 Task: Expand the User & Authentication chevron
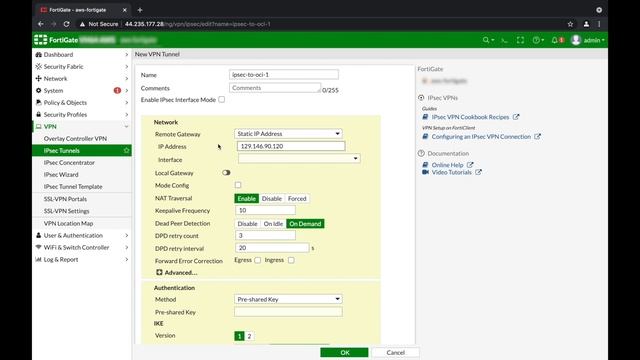coord(127,236)
